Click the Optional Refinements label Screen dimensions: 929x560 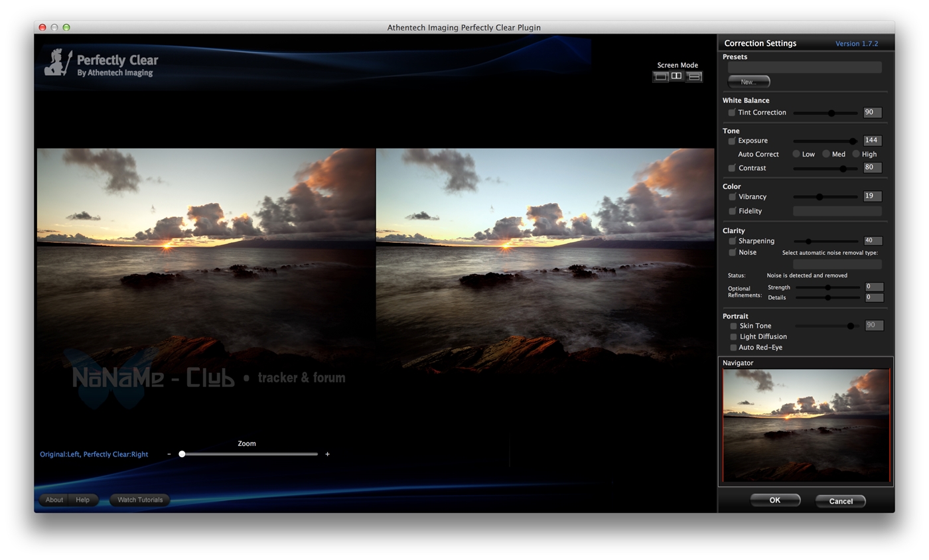pos(745,292)
